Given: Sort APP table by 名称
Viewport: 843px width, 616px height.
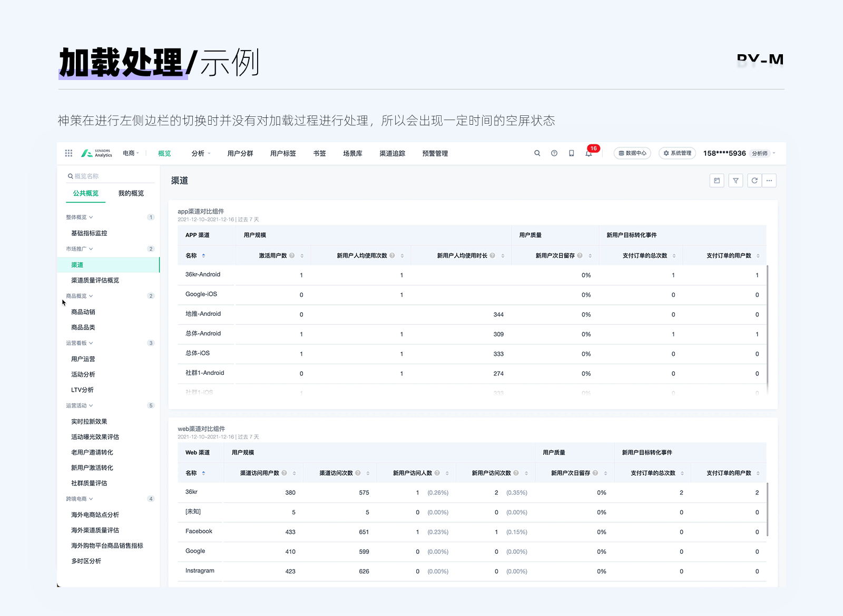Looking at the screenshot, I should [x=204, y=256].
